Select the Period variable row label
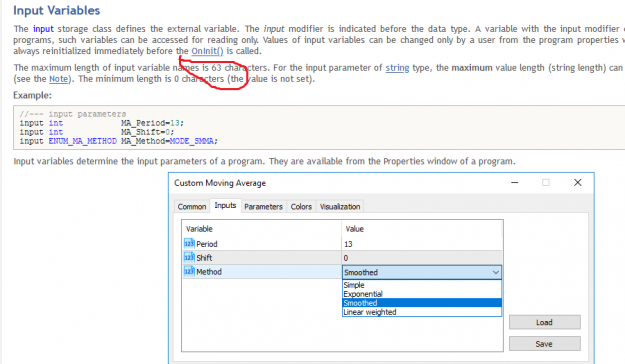 coord(206,244)
